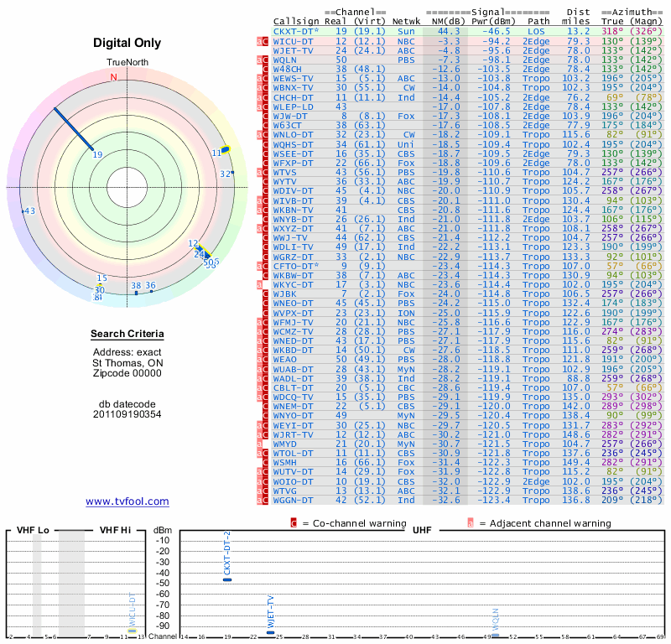671x644 pixels.
Task: Click the CKXT-DT bar in UHF chart
Action: point(226,579)
